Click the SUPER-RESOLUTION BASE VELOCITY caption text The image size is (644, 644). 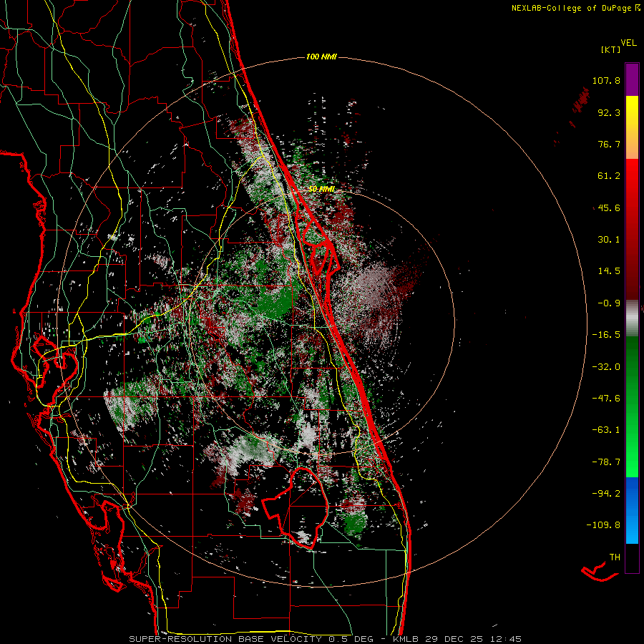225,639
